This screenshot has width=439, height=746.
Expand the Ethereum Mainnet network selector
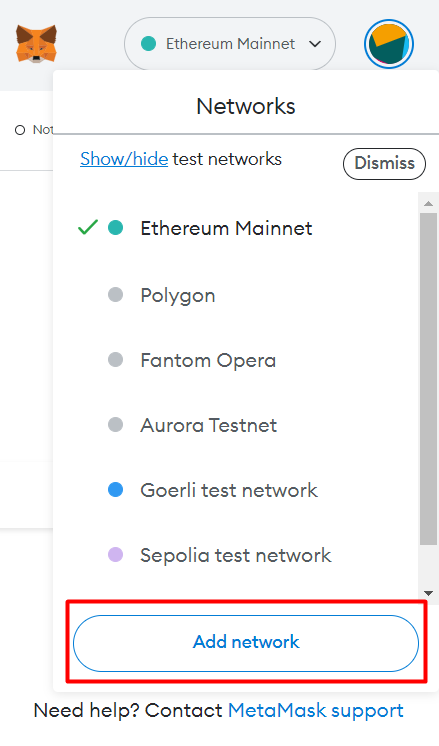click(230, 44)
